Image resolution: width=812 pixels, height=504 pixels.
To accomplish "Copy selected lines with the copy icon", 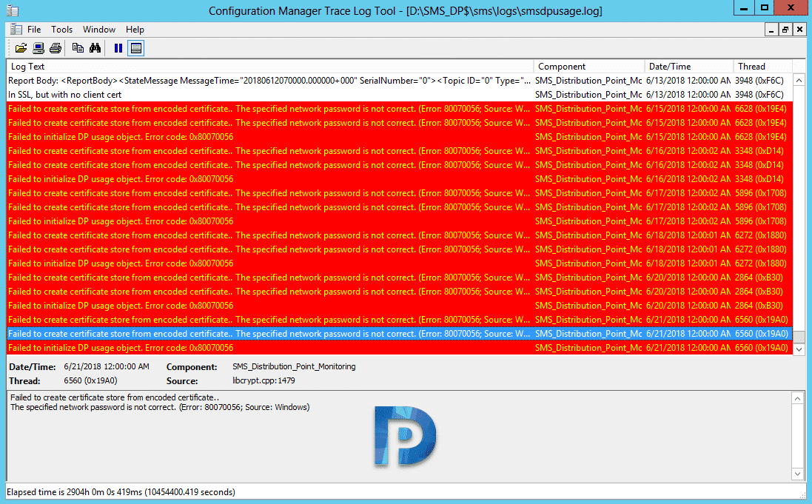I will 78,48.
